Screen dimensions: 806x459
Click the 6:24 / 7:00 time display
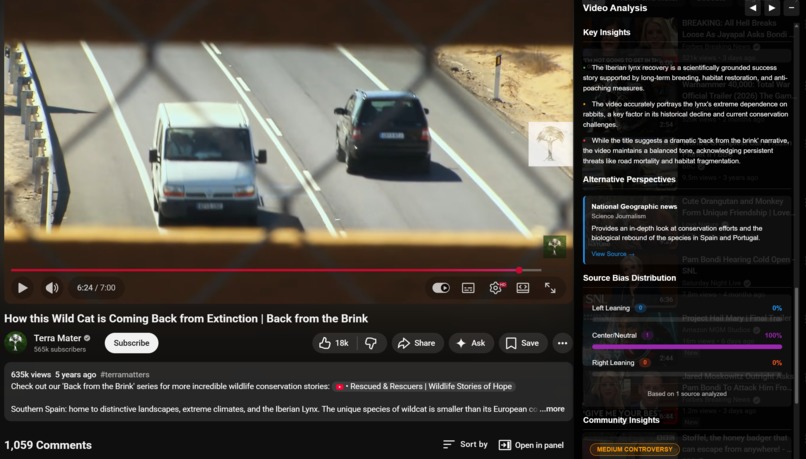coord(96,288)
